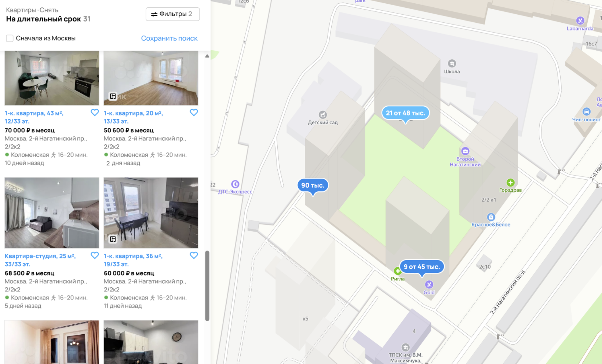Favorite the 43 m² apartment with heart icon

[95, 113]
